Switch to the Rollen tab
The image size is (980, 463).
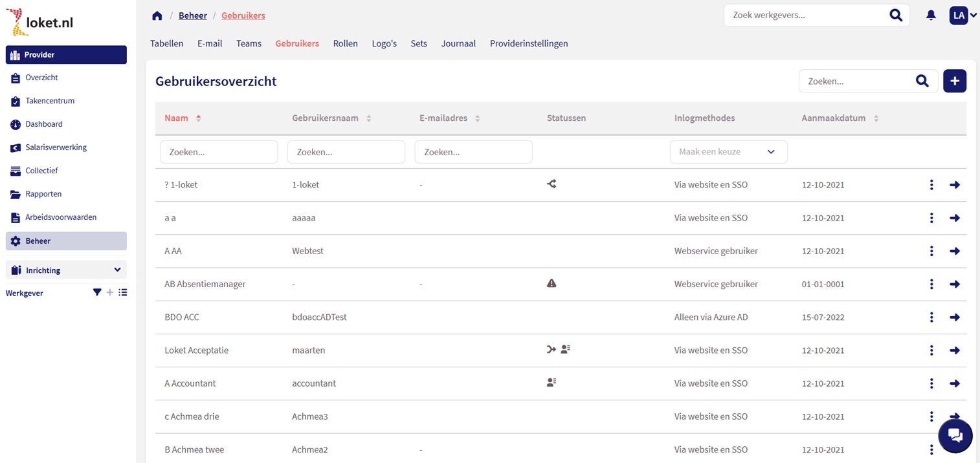[x=345, y=43]
